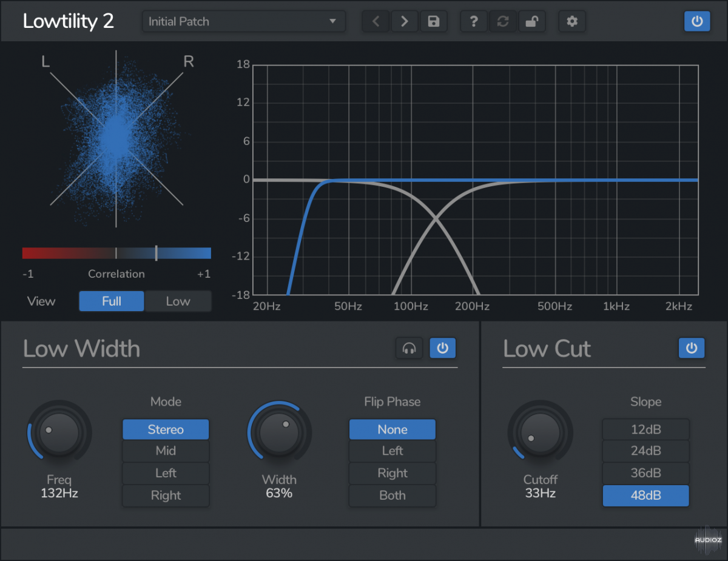Set Mode to Left
Viewport: 728px width, 561px height.
pyautogui.click(x=166, y=473)
